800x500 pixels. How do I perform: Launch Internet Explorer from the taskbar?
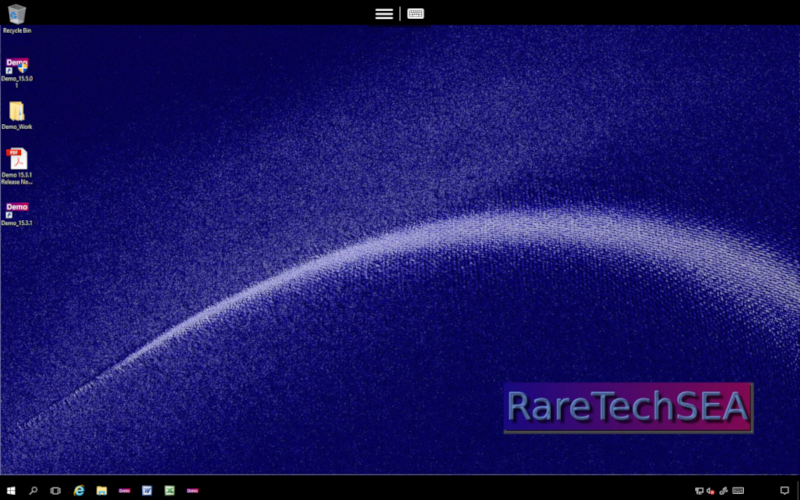79,490
